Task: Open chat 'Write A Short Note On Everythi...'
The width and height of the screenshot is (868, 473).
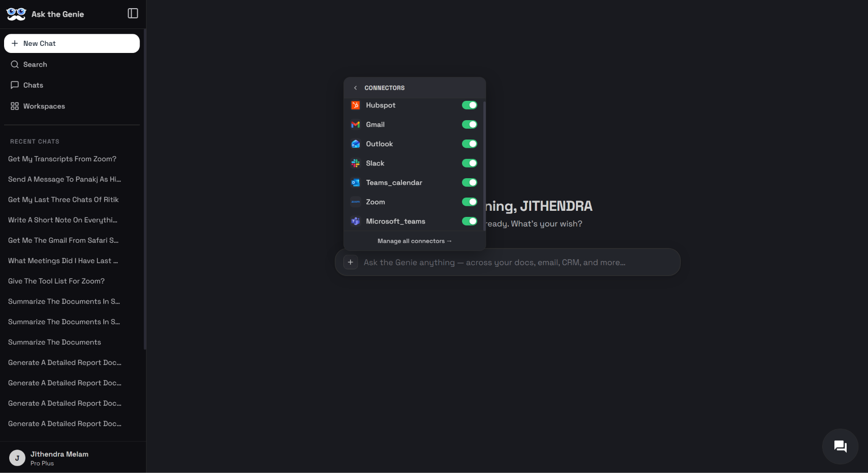Action: [63, 220]
